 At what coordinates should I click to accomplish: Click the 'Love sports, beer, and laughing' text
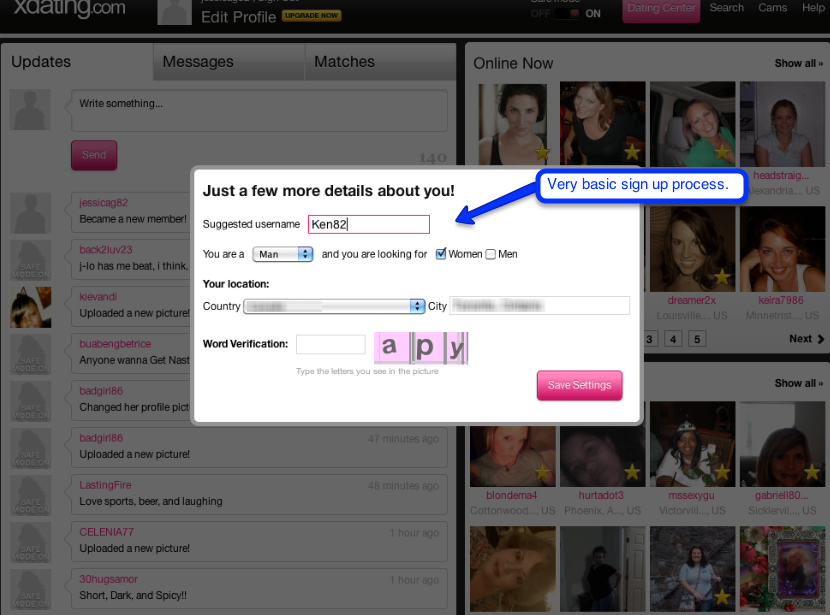(151, 501)
